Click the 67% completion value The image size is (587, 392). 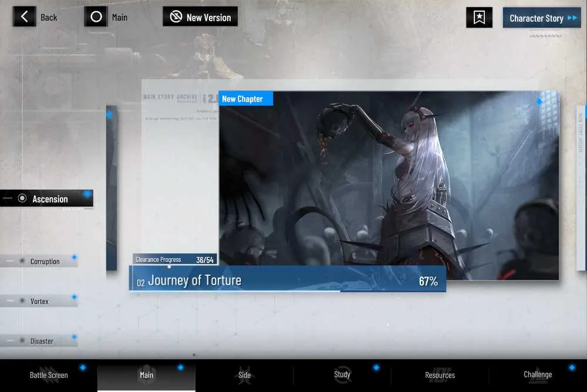(429, 281)
